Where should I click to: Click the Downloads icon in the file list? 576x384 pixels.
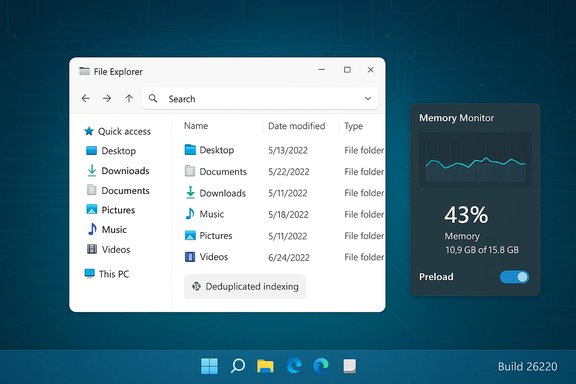[190, 193]
